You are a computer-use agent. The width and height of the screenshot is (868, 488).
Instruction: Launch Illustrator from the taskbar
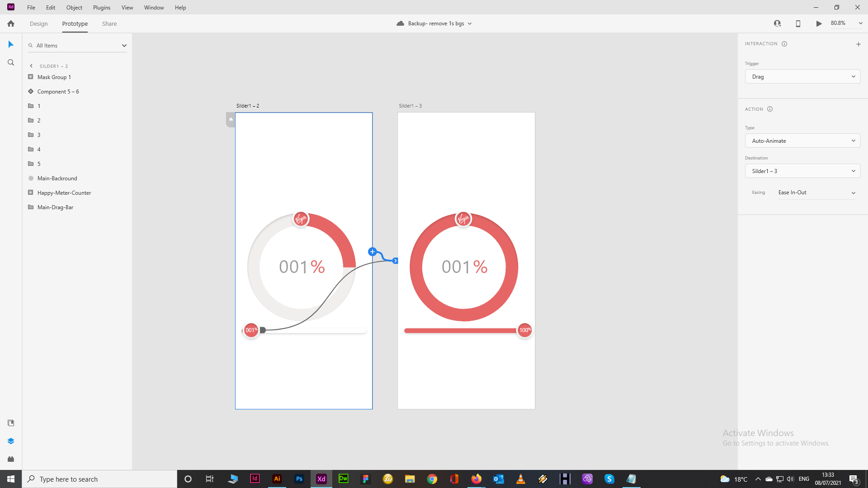tap(277, 479)
